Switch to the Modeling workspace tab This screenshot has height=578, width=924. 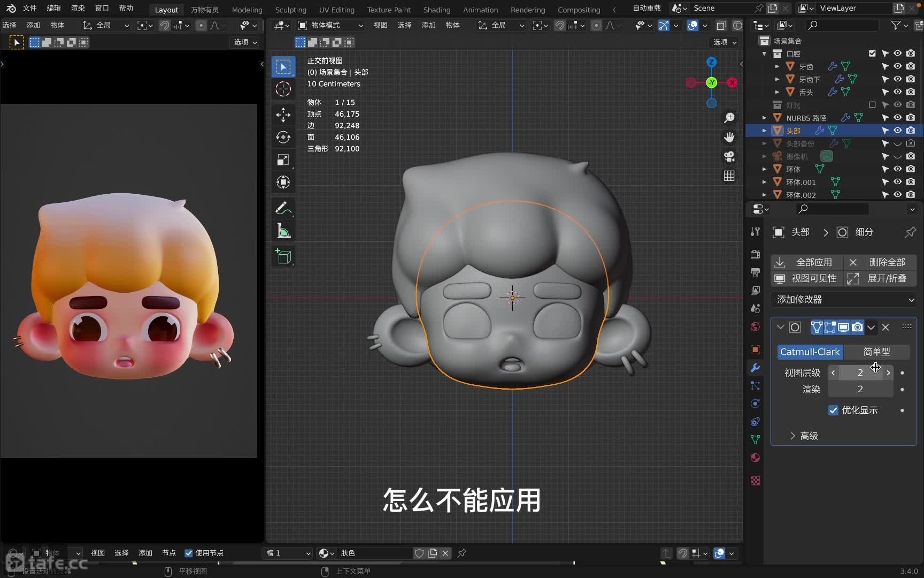pos(247,10)
